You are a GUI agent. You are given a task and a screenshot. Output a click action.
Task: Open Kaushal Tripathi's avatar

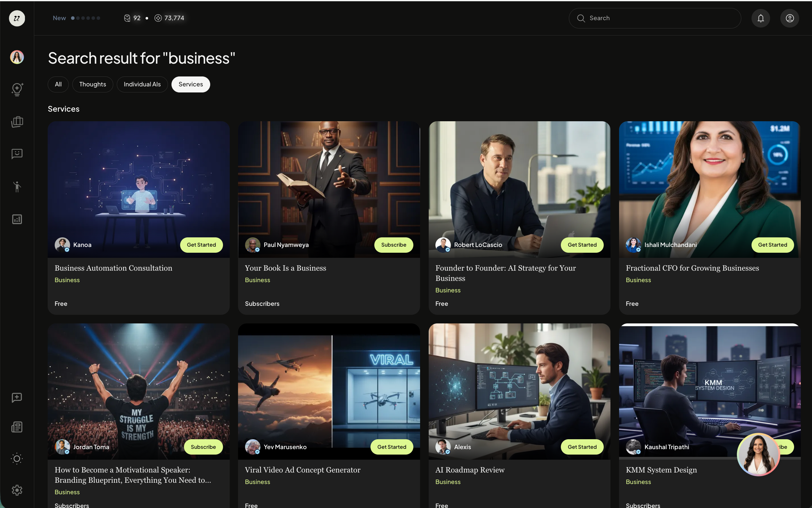point(633,447)
